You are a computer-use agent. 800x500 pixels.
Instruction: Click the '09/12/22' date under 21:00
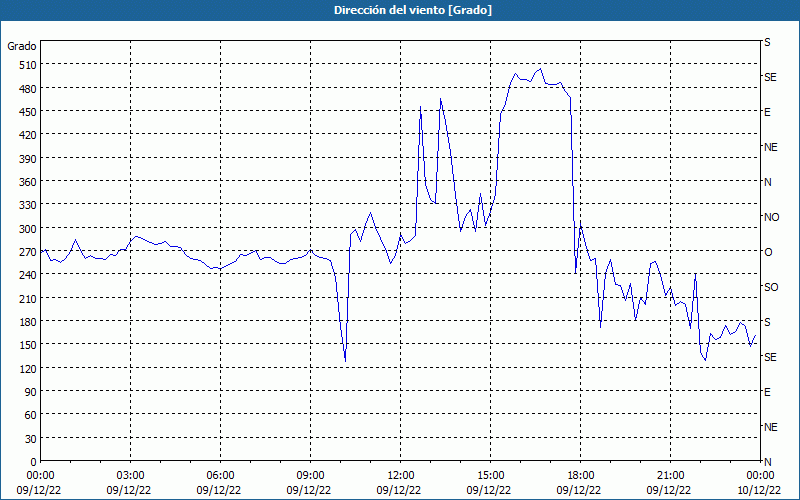coord(668,490)
